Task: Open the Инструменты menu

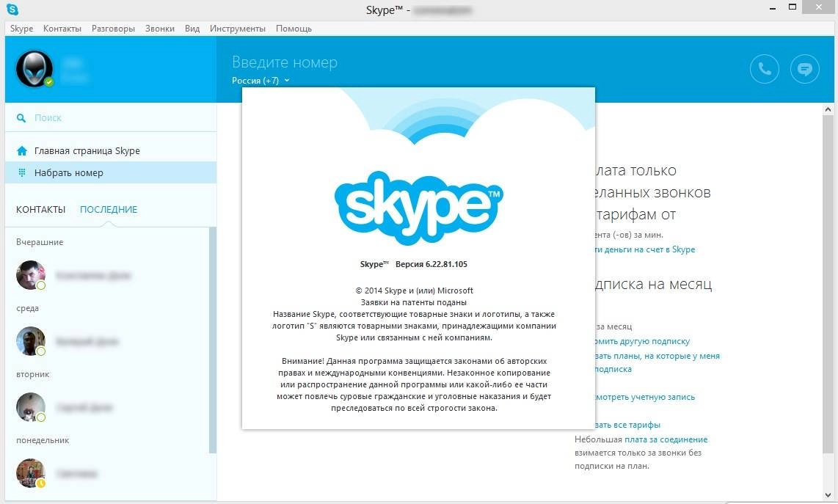Action: pos(237,29)
